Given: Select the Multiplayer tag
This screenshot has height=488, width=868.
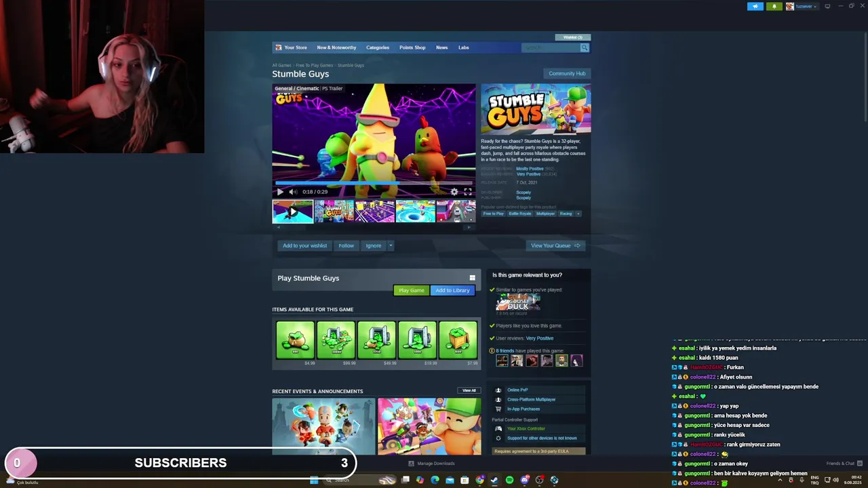Looking at the screenshot, I should coord(545,213).
